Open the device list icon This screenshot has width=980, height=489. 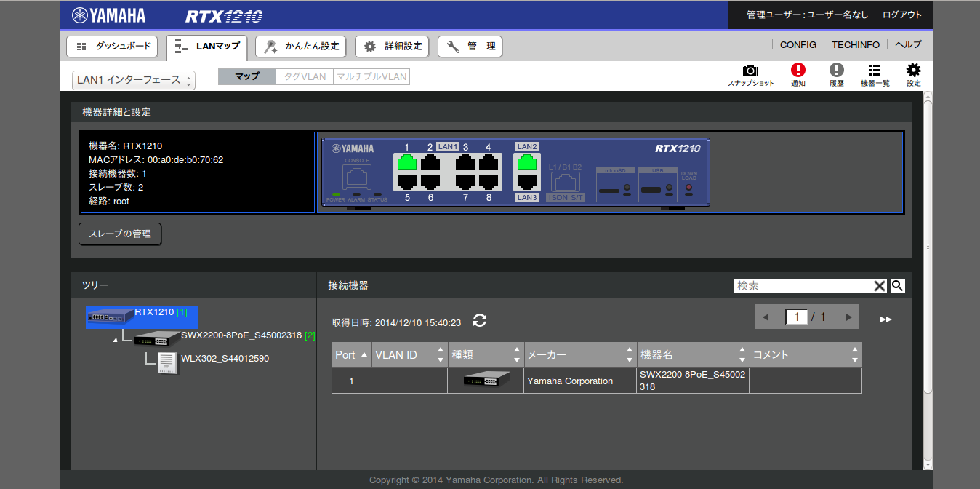pos(875,70)
